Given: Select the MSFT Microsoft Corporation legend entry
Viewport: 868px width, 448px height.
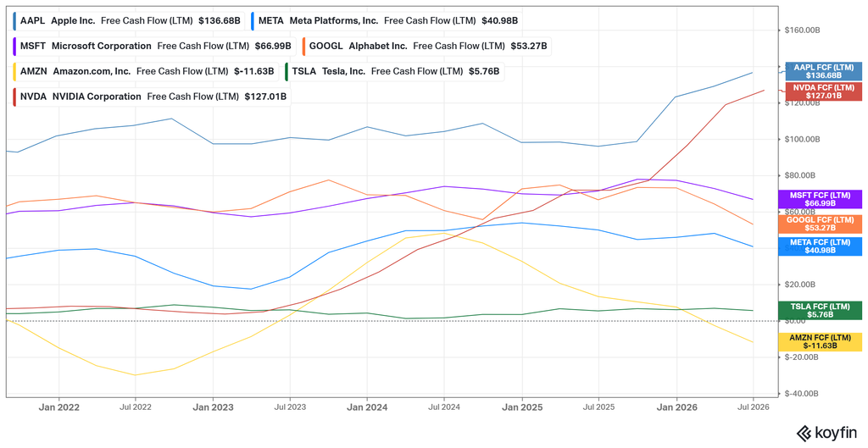Looking at the screenshot, I should click(x=154, y=46).
